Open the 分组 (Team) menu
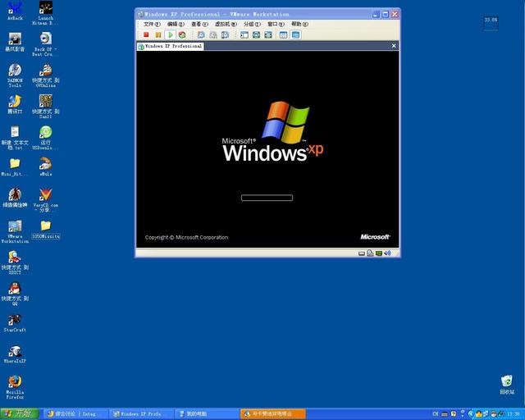This screenshot has height=420, width=525. point(252,24)
